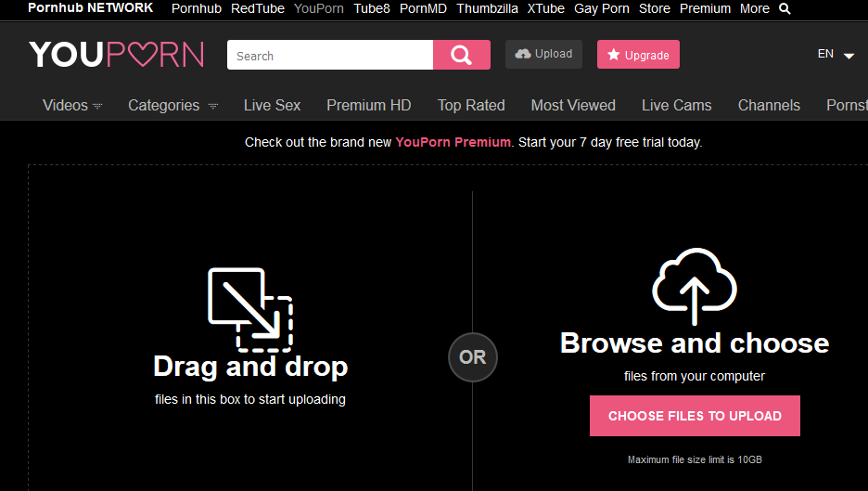Screen dimensions: 868x491
Task: Open the Live Sex nav item
Action: [272, 105]
